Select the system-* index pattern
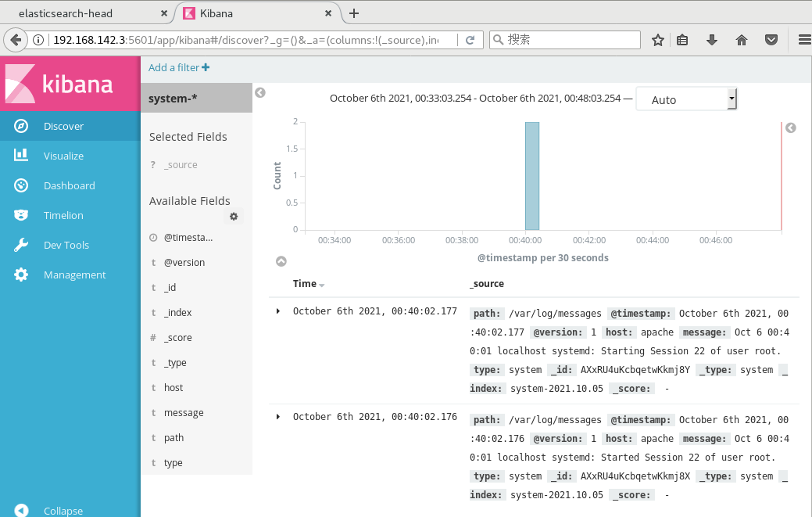 point(196,98)
